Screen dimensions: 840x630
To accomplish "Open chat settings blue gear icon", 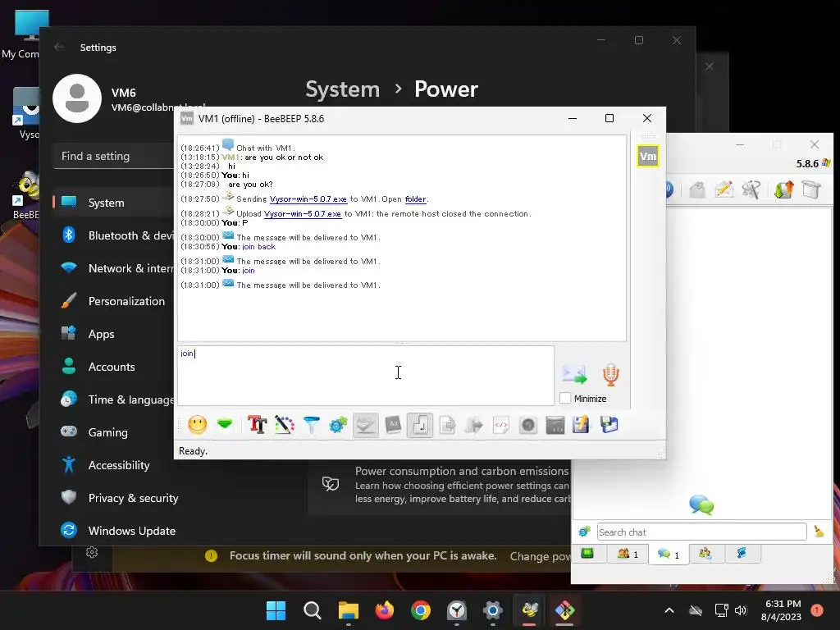I will [x=338, y=425].
